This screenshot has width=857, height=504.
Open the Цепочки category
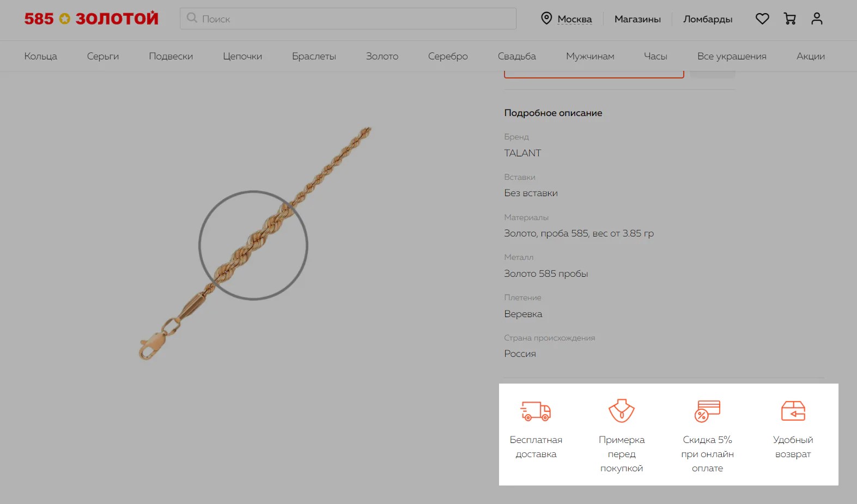242,56
